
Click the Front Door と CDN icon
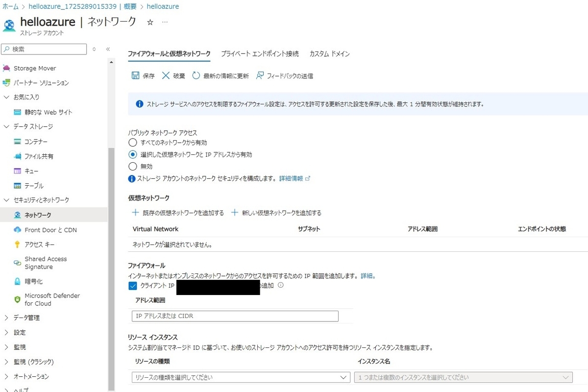[x=18, y=230]
